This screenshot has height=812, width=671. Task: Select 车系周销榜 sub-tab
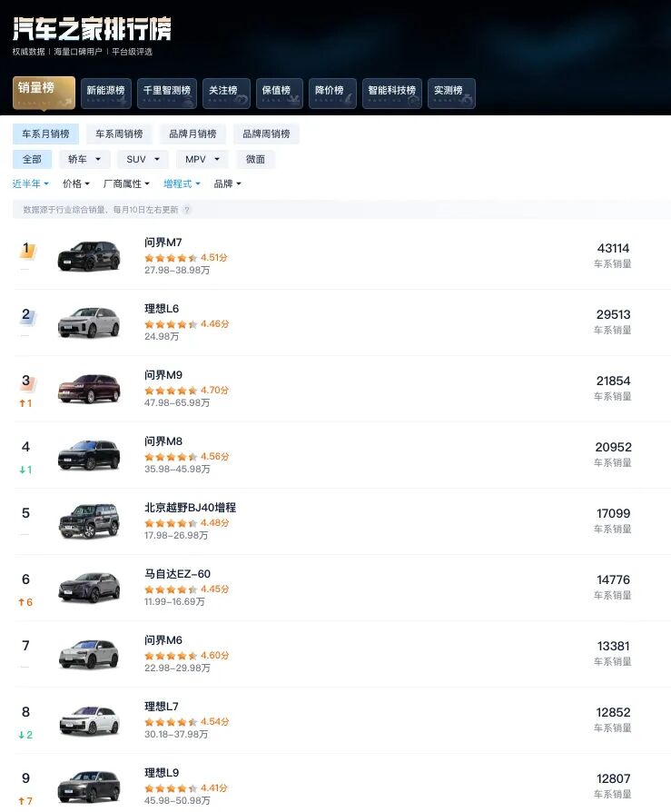point(119,134)
